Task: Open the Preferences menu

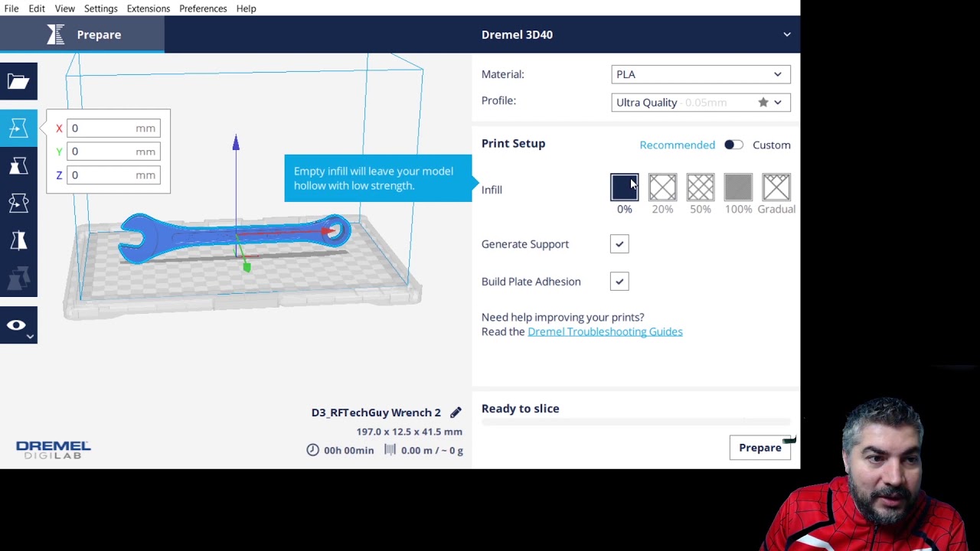Action: click(203, 8)
